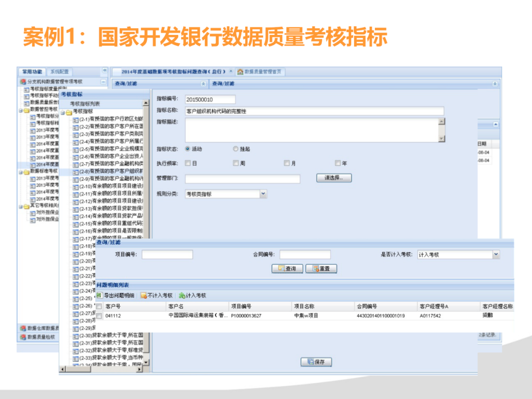Open the 数据质量管理首页 tab
Viewport: 532px width, 399px height.
coord(260,71)
